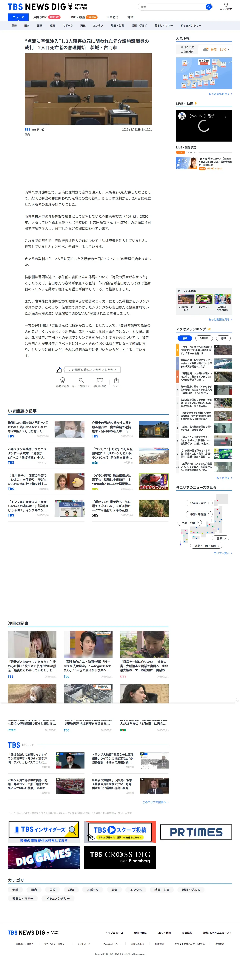Click the blue search magnifier button
240x980 pixels.
click(208, 7)
